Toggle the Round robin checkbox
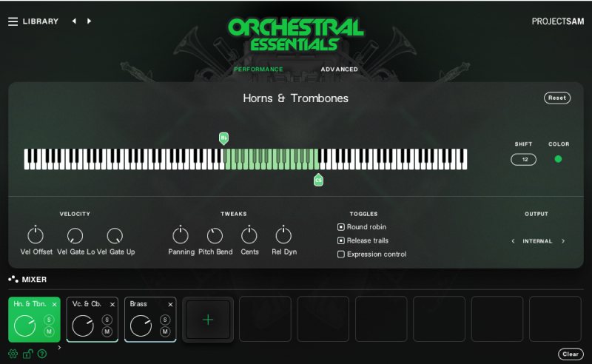 [341, 227]
